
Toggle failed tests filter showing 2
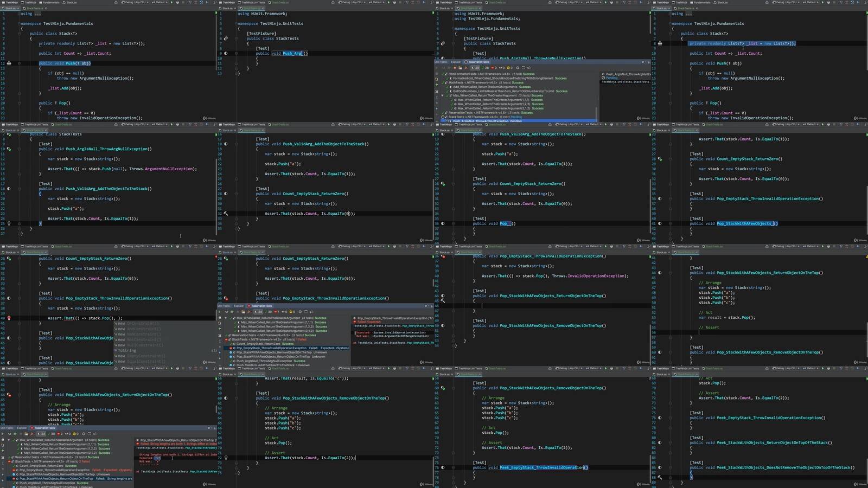(x=60, y=434)
